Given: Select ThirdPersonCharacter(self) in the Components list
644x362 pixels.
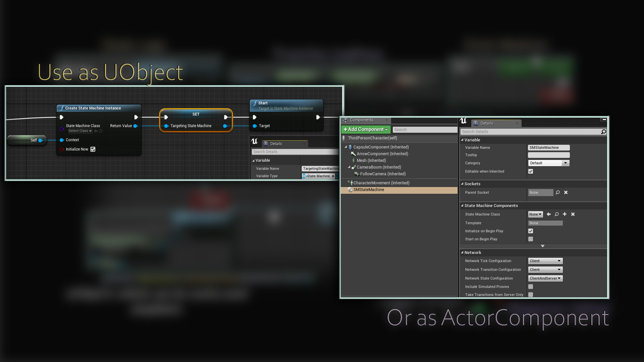Looking at the screenshot, I should [x=372, y=138].
